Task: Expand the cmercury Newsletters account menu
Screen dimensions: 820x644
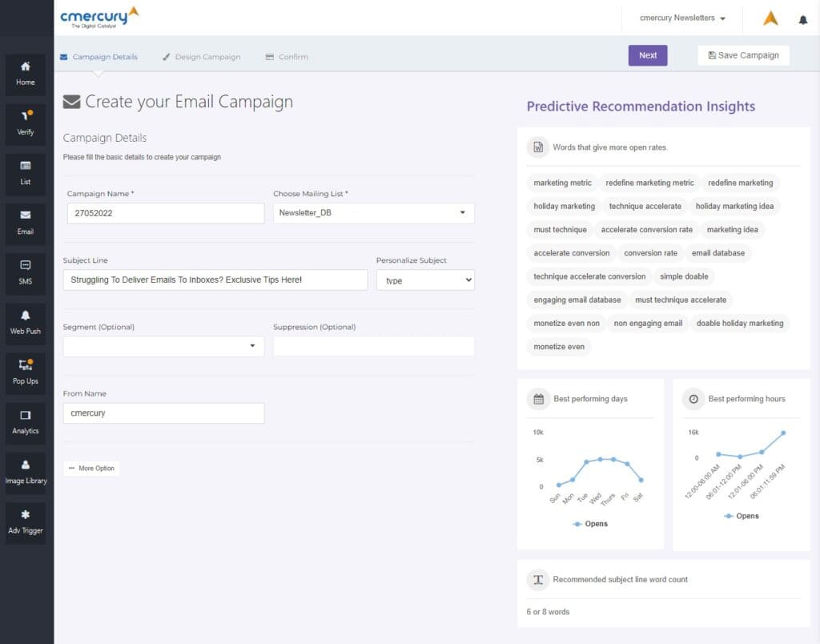Action: coord(682,18)
